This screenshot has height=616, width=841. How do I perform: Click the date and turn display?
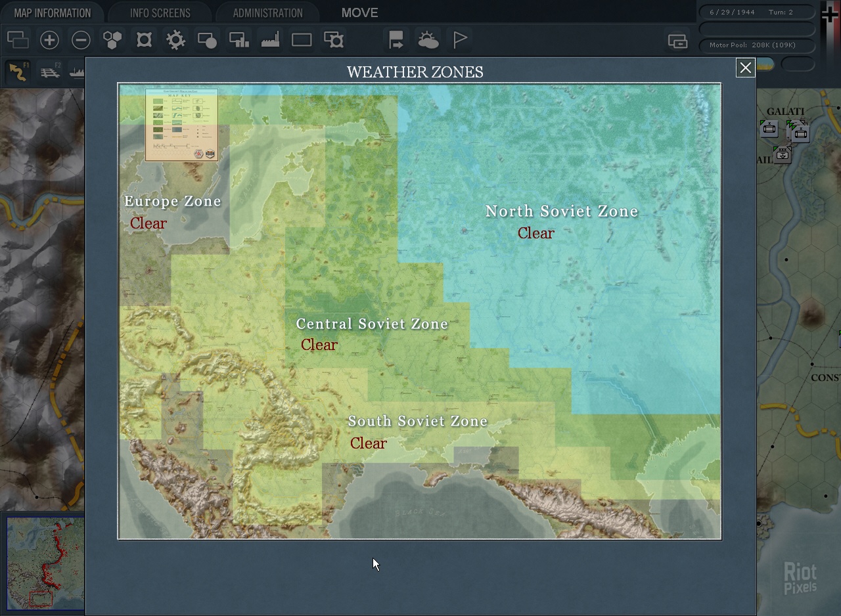[x=756, y=12]
